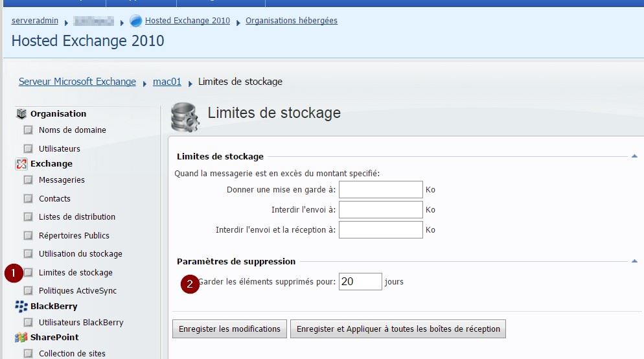Click the Organisation section icon

click(x=21, y=114)
